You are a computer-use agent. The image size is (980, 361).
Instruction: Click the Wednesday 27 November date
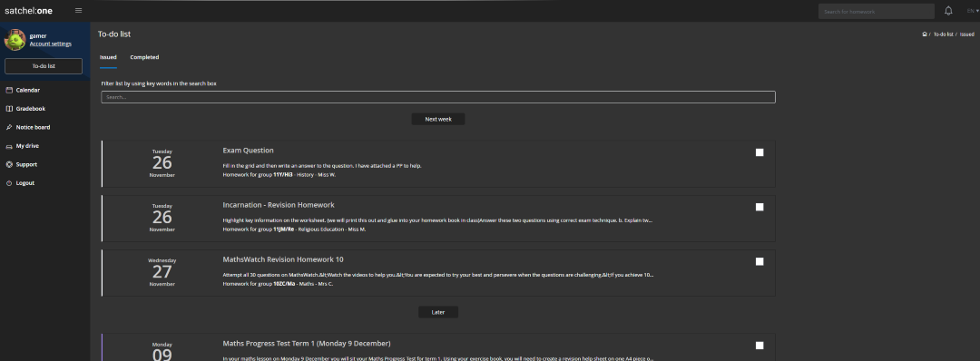162,272
